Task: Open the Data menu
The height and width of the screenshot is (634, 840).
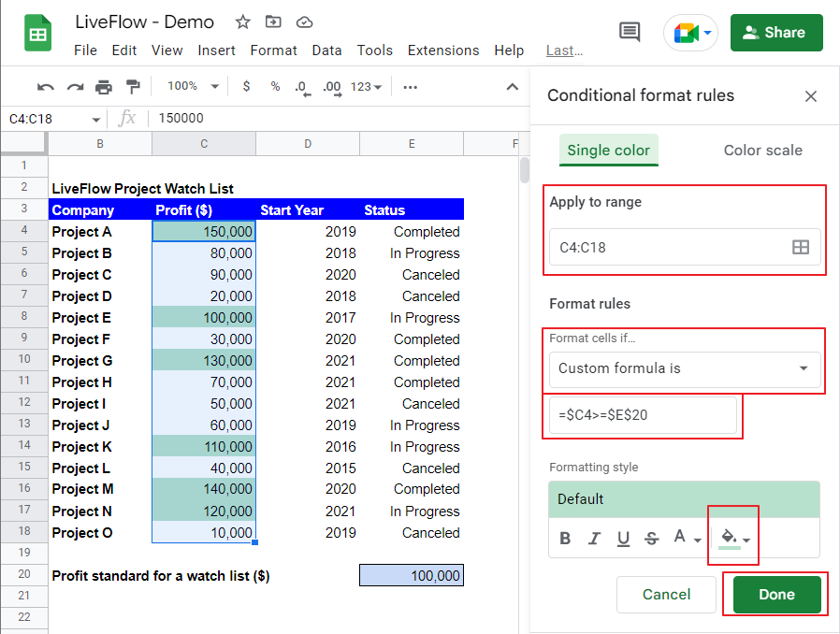Action: point(326,50)
